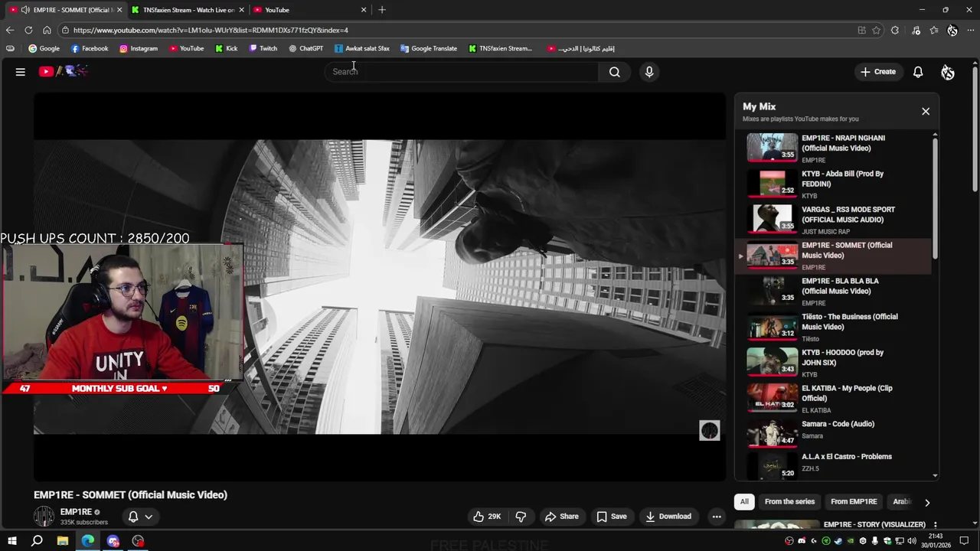Close the My Mix playlist panel
Viewport: 980px width, 551px height.
point(926,112)
